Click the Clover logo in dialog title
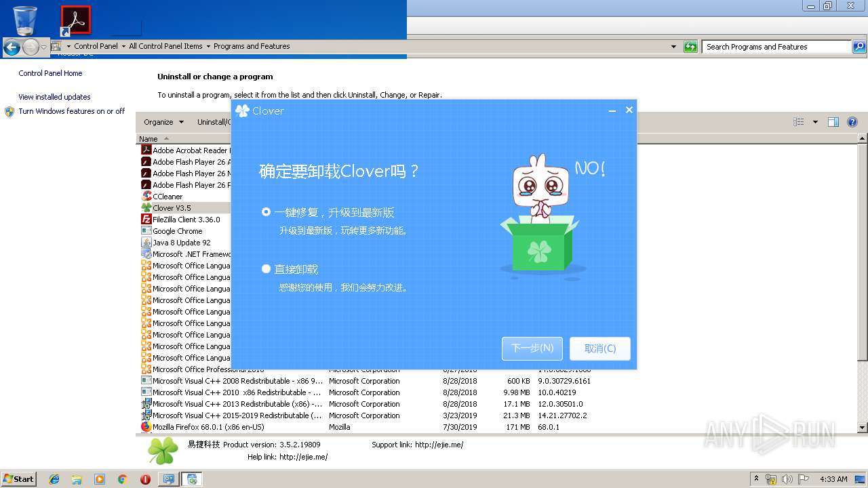 coord(242,110)
